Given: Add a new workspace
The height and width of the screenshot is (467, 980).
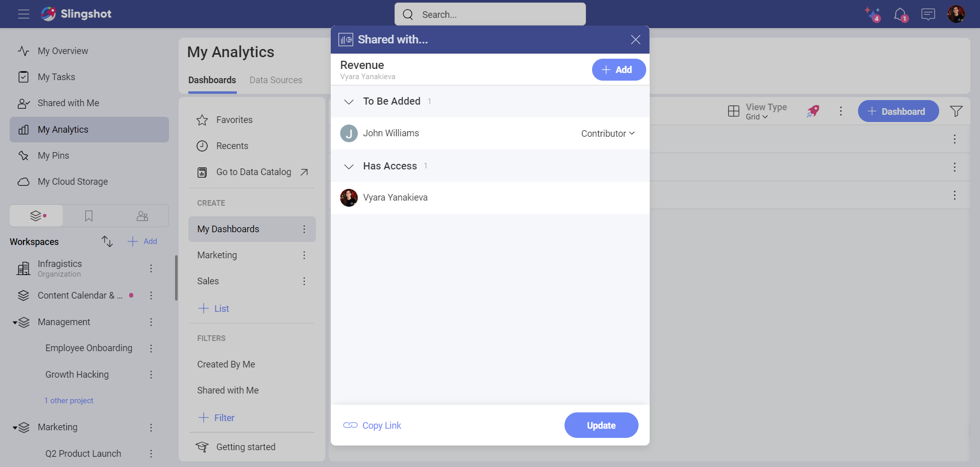Looking at the screenshot, I should (142, 241).
